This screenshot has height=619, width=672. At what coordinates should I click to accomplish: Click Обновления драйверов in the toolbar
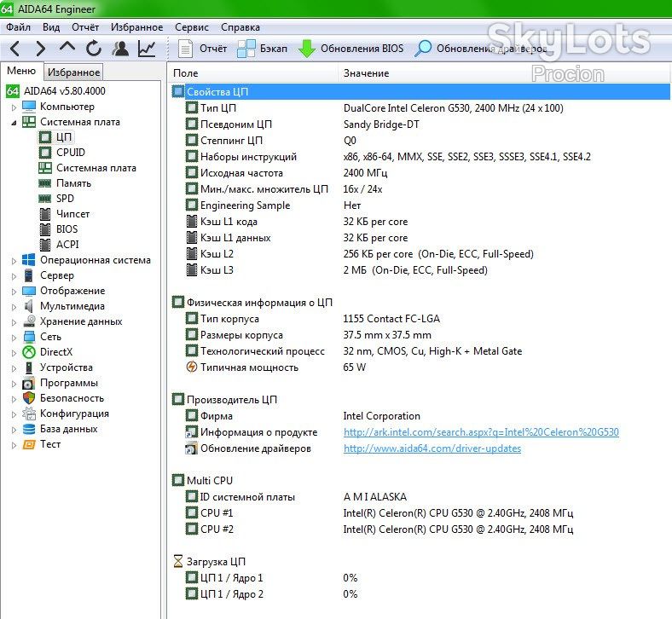click(480, 49)
